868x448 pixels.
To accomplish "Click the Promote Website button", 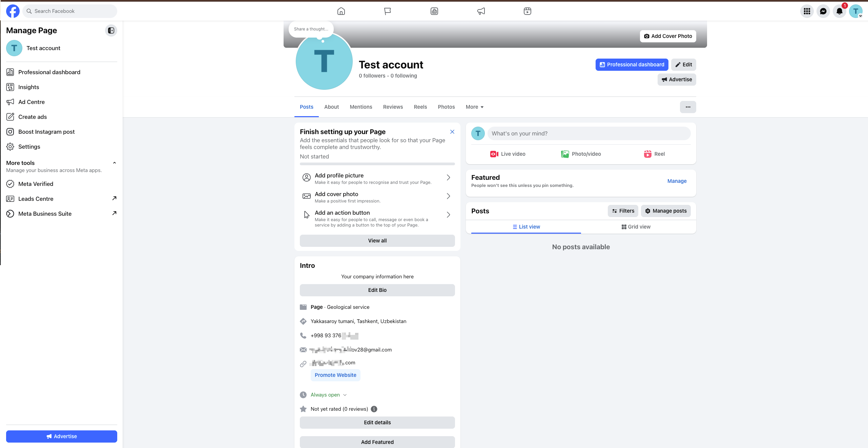I will pos(335,375).
